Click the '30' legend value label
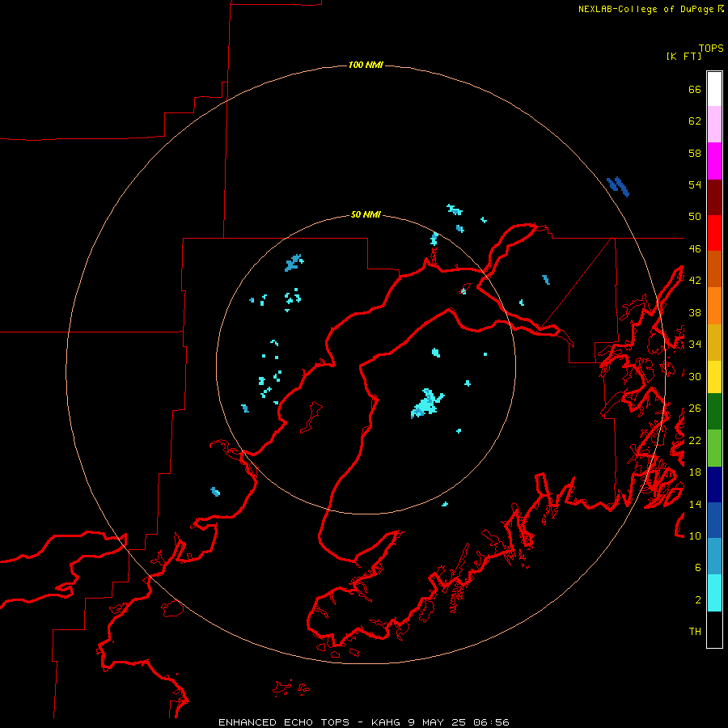The image size is (728, 728). (695, 376)
